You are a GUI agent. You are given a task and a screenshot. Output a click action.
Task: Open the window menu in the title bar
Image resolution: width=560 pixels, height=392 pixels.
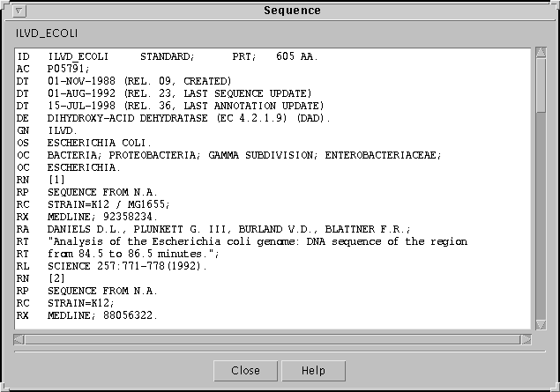point(21,11)
